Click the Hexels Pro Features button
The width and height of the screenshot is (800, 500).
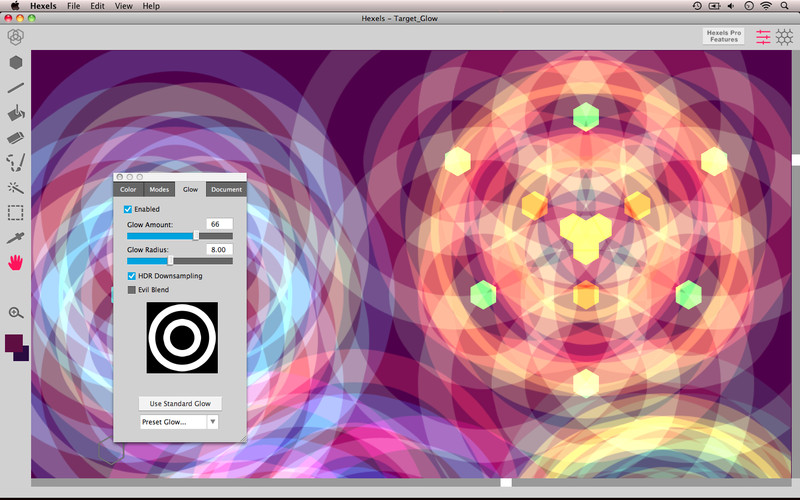[x=723, y=36]
